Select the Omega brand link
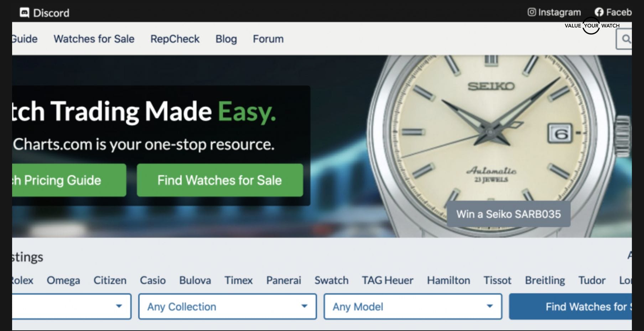The width and height of the screenshot is (644, 331). tap(63, 280)
